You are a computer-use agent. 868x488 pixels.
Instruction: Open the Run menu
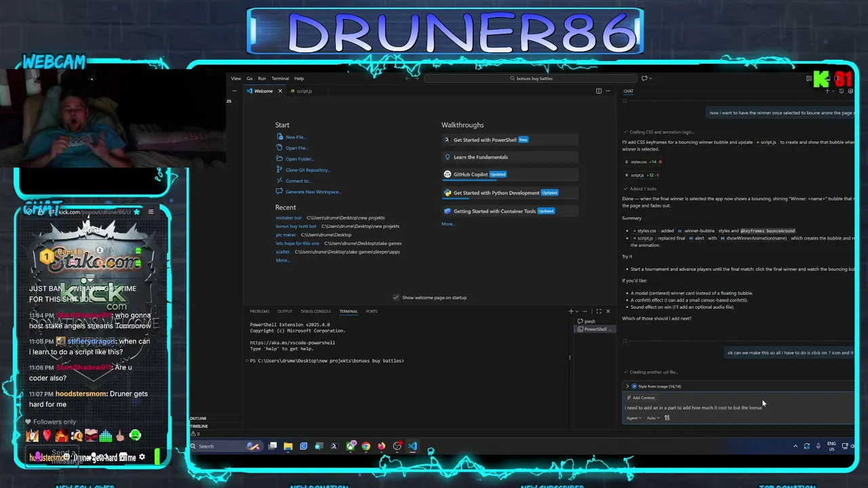(x=262, y=78)
